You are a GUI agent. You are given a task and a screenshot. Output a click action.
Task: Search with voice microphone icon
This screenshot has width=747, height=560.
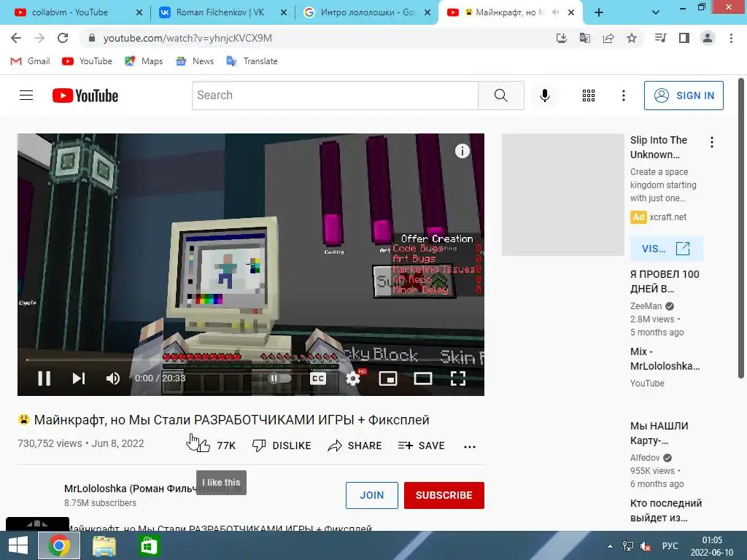544,96
